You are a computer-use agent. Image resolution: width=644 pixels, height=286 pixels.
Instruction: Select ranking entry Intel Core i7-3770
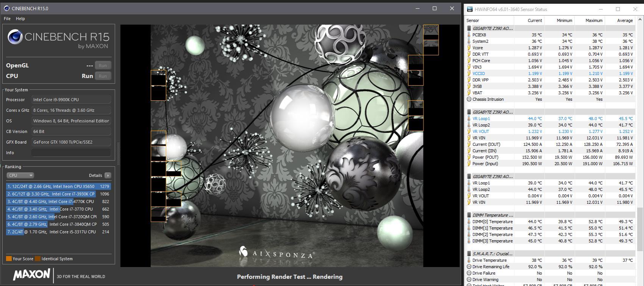pos(58,209)
